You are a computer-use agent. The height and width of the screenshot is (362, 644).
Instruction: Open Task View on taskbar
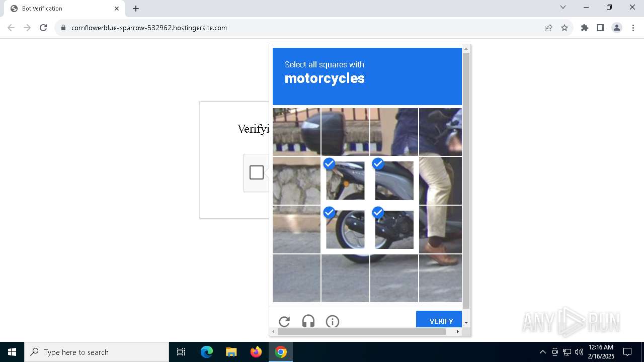click(181, 352)
